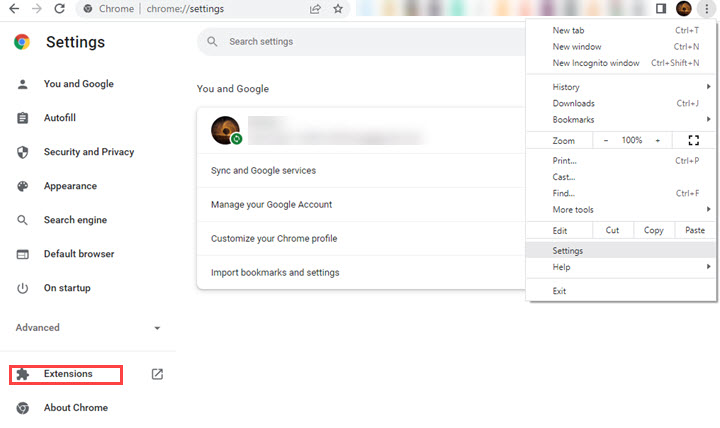Expand the More tools submenu
Screen dimensions: 720x428
click(709, 209)
